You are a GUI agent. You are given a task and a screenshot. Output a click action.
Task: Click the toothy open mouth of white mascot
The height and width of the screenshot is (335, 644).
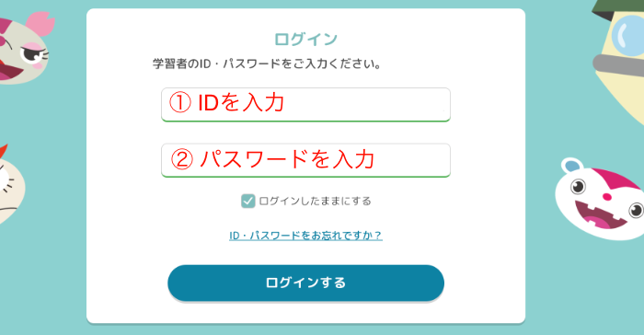600,214
